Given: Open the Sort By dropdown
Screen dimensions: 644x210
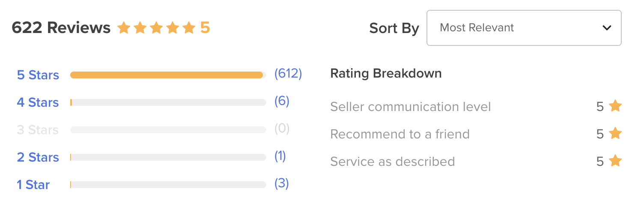Looking at the screenshot, I should [524, 28].
